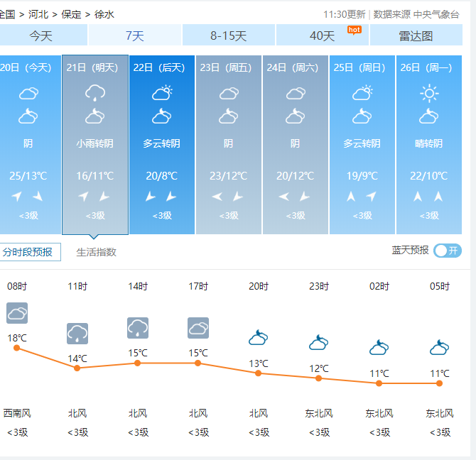Click the sun icon on 26日 card

click(429, 92)
